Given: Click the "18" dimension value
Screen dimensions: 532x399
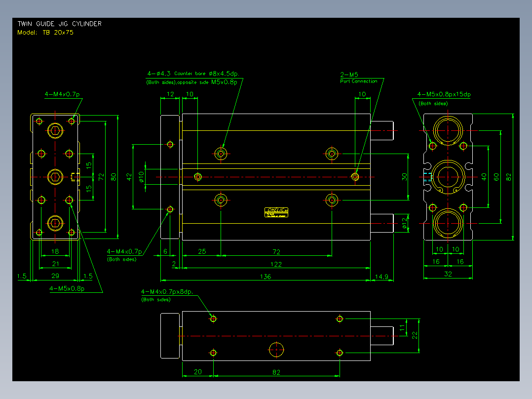Looking at the screenshot, I should click(55, 252).
